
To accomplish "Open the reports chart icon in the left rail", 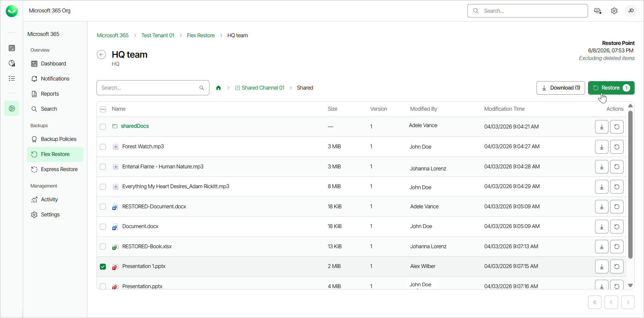I will point(12,63).
